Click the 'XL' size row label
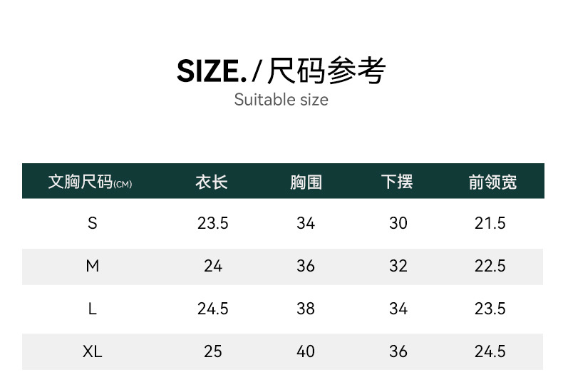Image resolution: width=563 pixels, height=392 pixels. click(92, 351)
